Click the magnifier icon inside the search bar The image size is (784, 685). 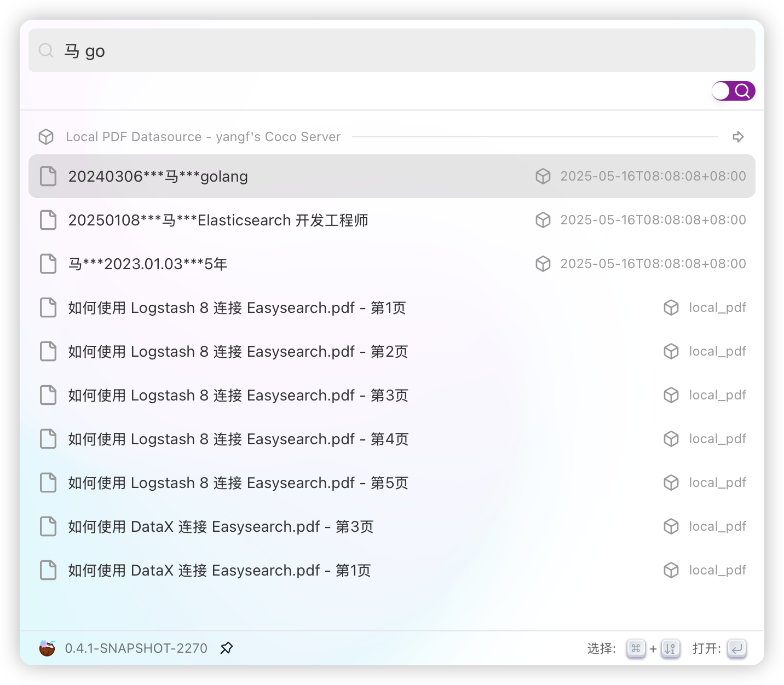[46, 50]
